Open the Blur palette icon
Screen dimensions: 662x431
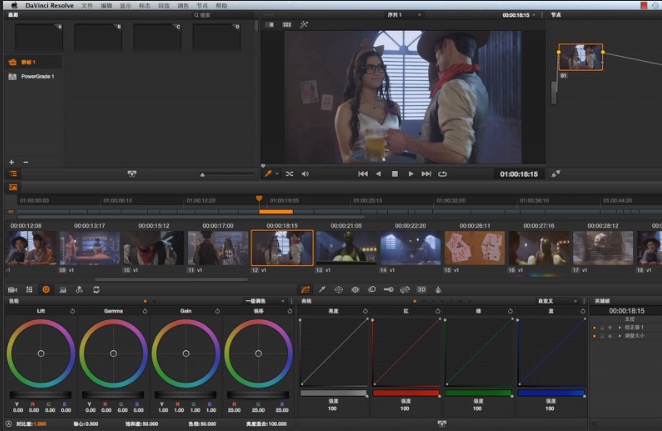(x=372, y=290)
